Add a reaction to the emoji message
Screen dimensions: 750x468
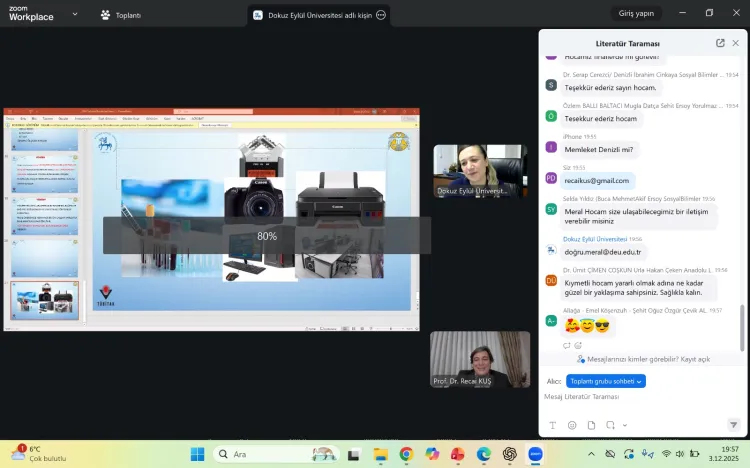click(578, 345)
